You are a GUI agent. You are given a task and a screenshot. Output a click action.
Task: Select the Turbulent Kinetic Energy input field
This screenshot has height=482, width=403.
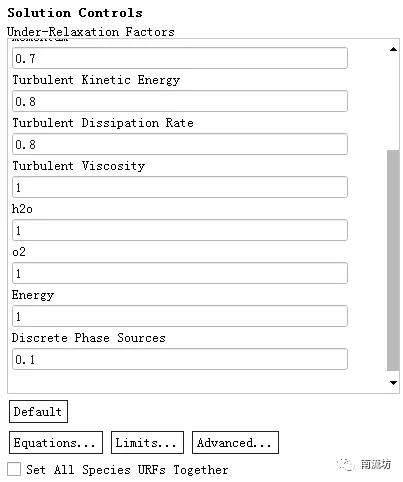coord(180,101)
